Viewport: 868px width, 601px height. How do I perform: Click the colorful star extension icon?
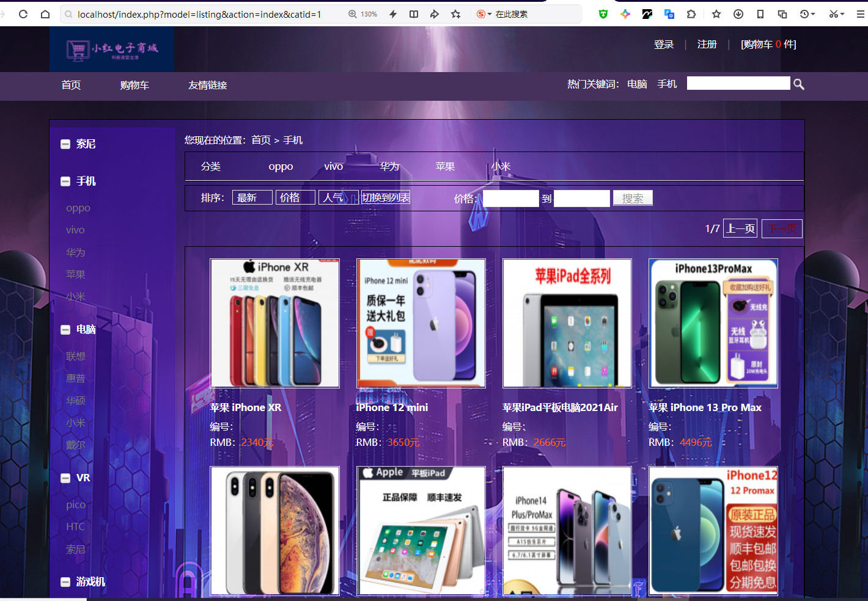(x=625, y=14)
